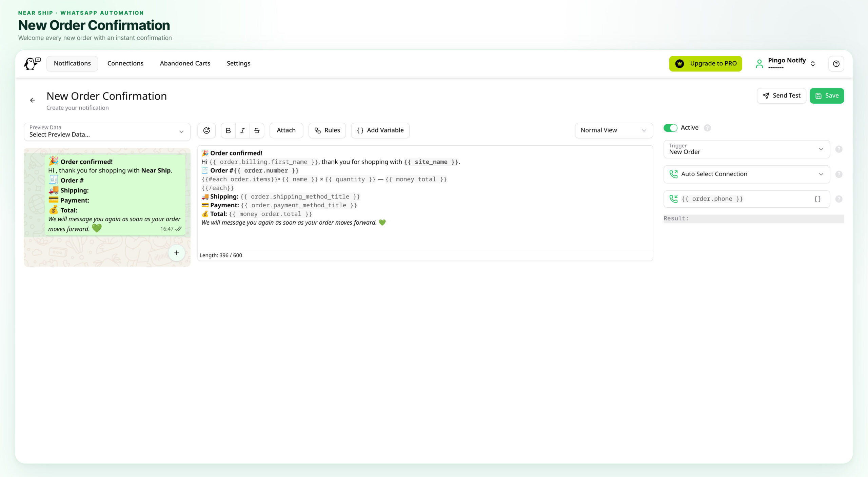868x477 pixels.
Task: Go to Settings tab
Action: [x=238, y=64]
